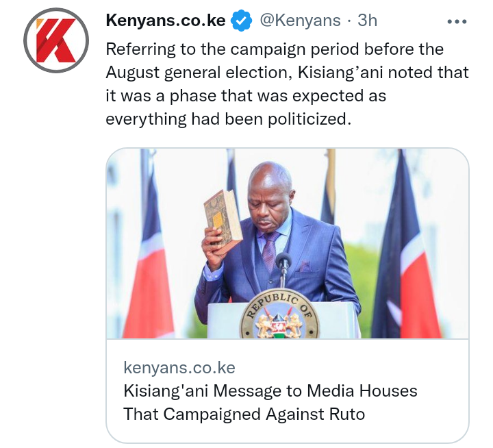493x448 pixels.
Task: Visit the @Kenyans handle
Action: 301,21
